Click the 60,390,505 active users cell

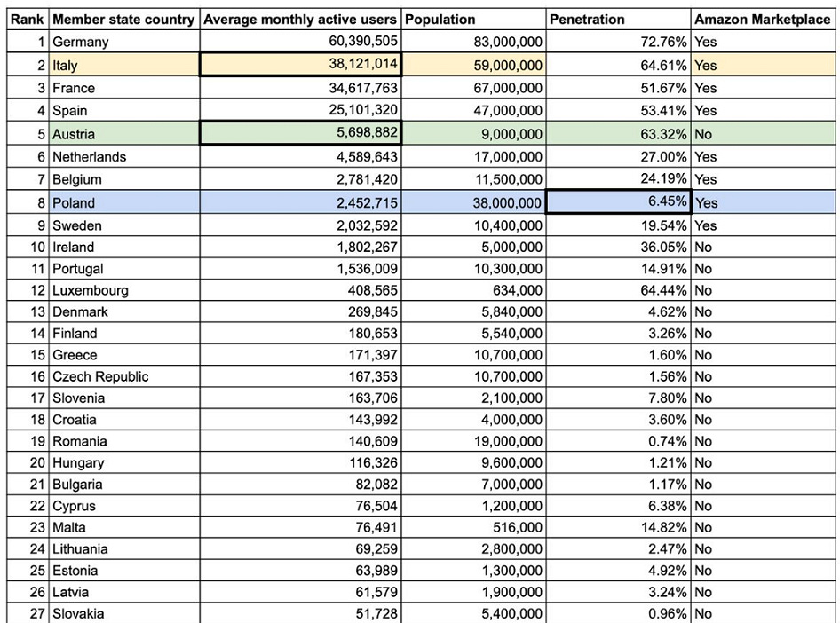coord(300,41)
